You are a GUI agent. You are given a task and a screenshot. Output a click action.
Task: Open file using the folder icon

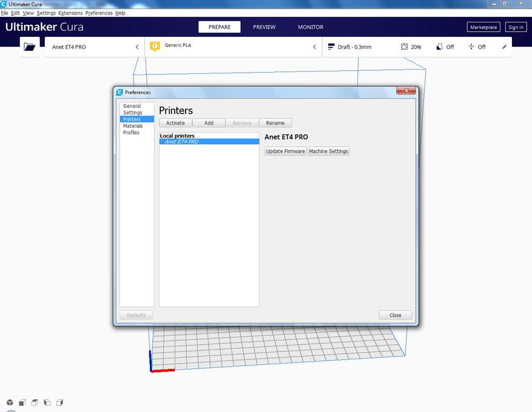(30, 47)
